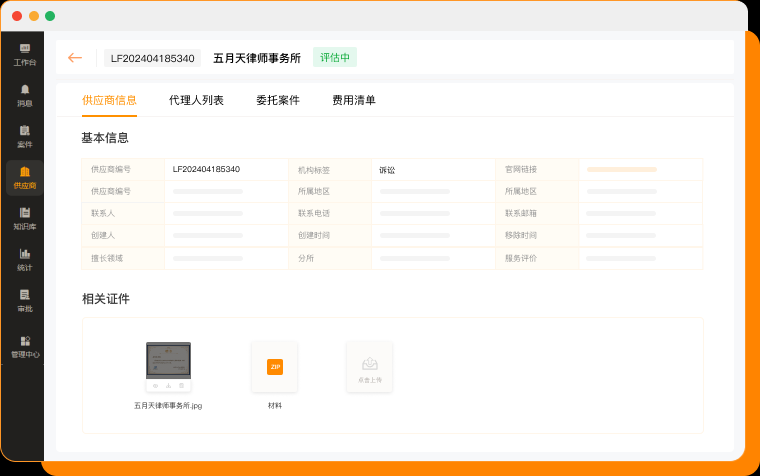Switch to 代理人列表 tab
Screen dimensions: 760x476
coord(196,100)
